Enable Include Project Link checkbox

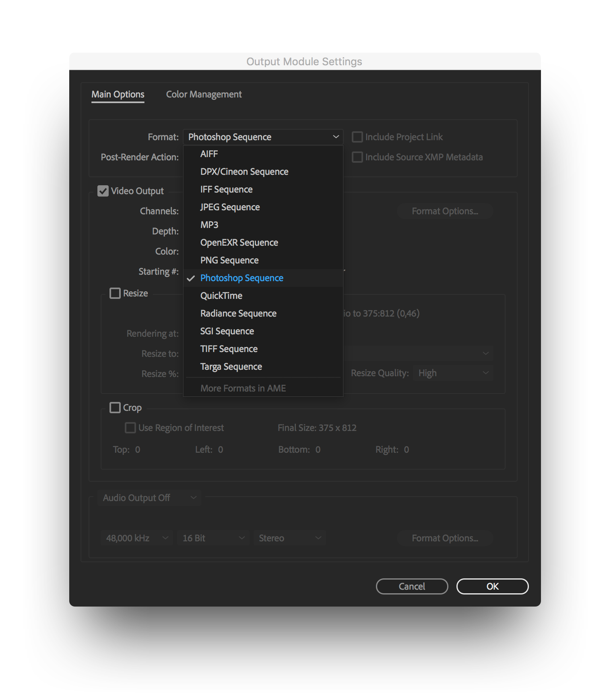pos(357,137)
